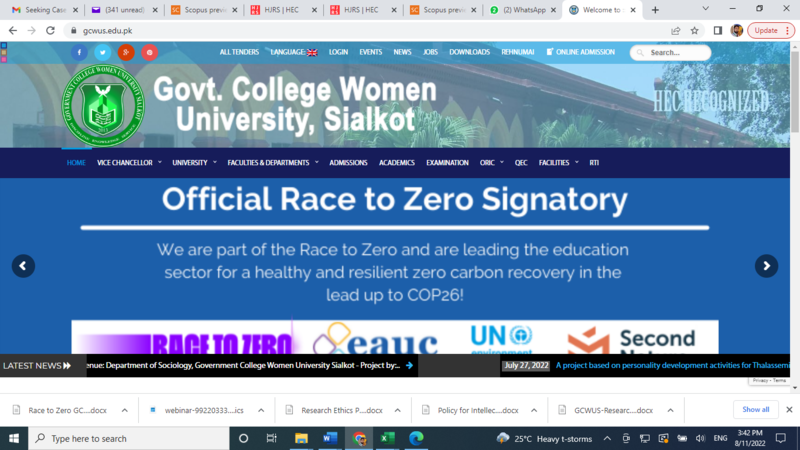Open QEC nav item

click(521, 163)
